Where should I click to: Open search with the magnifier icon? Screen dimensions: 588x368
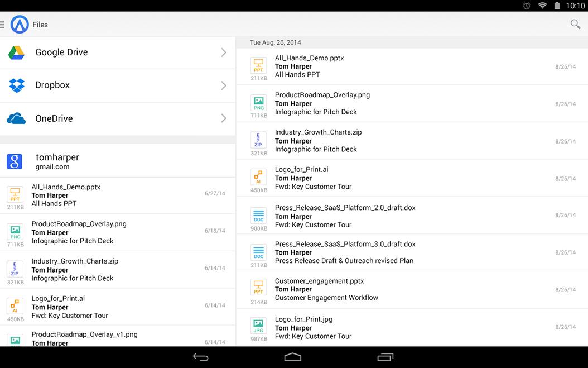tap(575, 25)
